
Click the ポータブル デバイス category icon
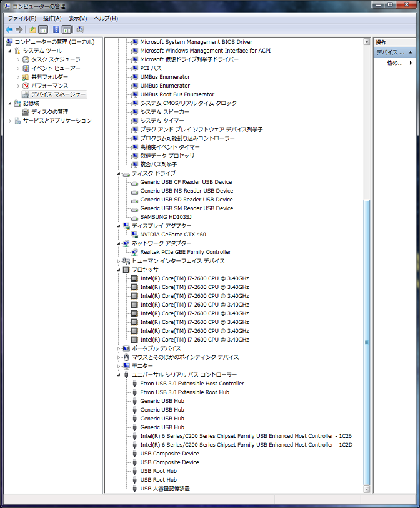click(126, 348)
